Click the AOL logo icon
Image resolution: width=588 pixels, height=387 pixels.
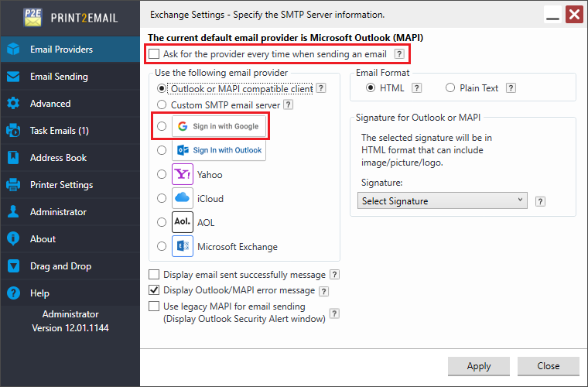point(183,222)
